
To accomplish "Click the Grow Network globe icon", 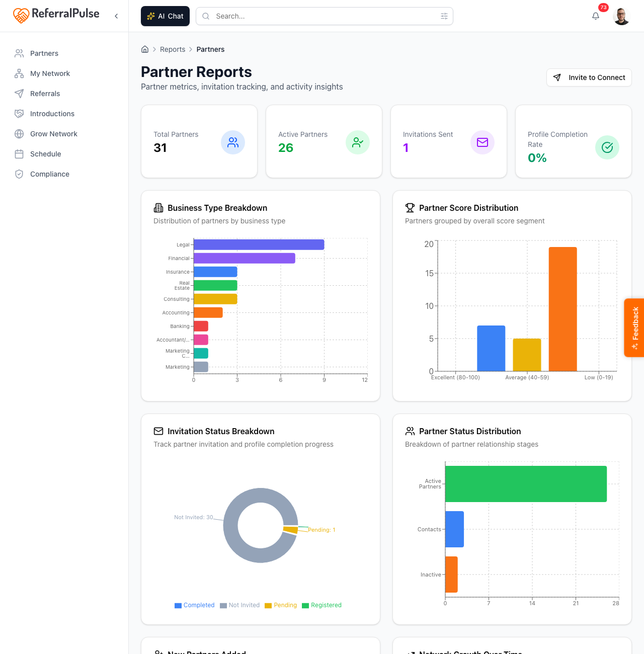I will [x=19, y=134].
